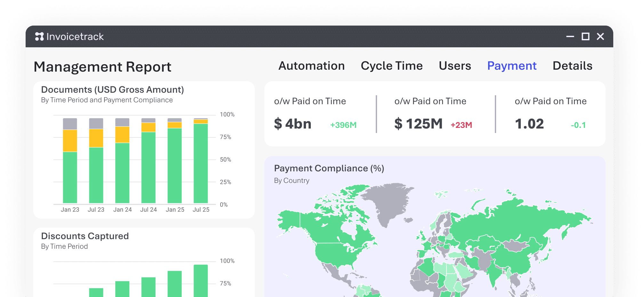
Task: Go to the Details tab
Action: 572,66
